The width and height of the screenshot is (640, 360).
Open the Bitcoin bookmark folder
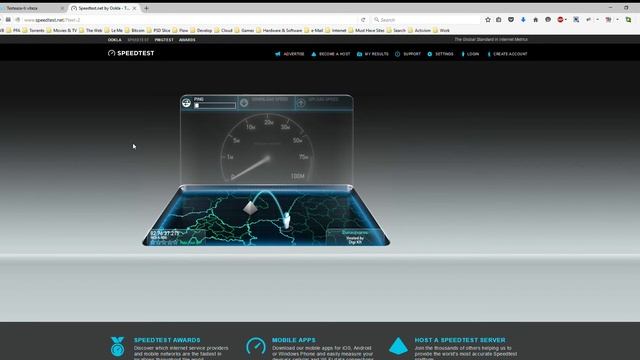pos(135,30)
